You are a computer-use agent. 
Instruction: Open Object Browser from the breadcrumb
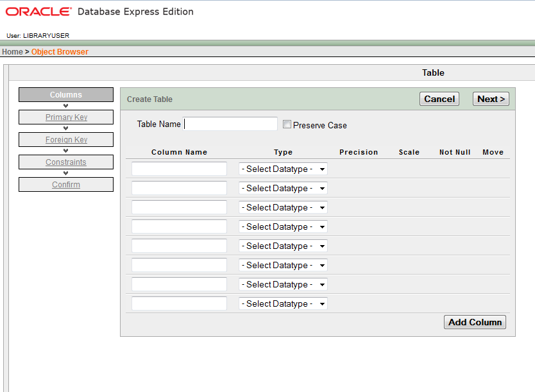pos(60,51)
